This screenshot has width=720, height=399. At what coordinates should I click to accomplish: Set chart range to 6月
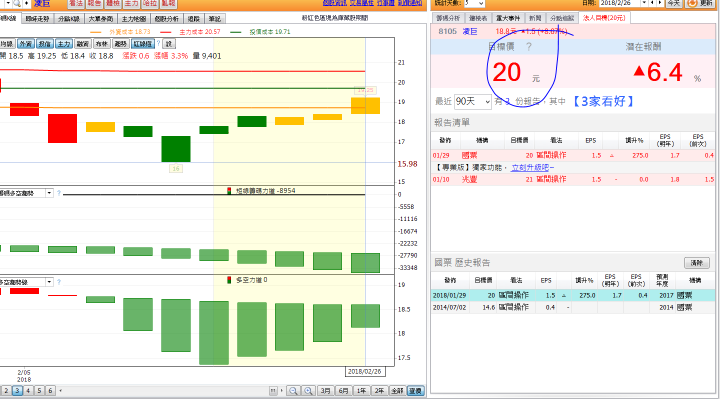click(x=343, y=391)
